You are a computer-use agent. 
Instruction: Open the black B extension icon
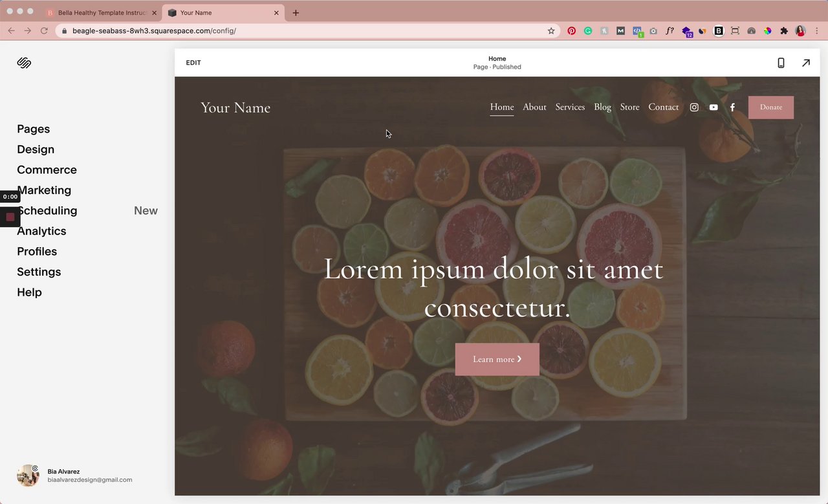coord(719,30)
